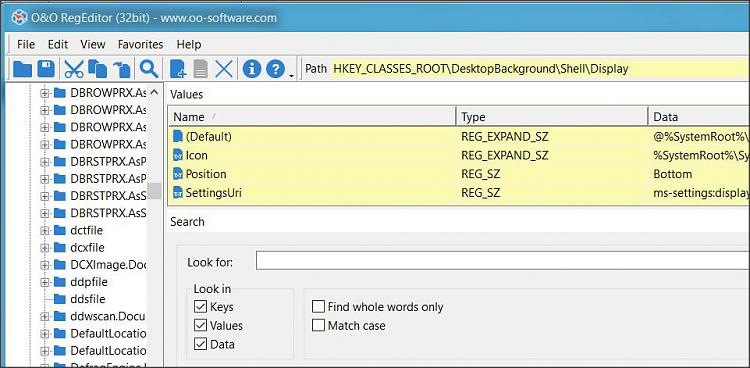Click the Bottom data cell
750x368 pixels.
pyautogui.click(x=673, y=174)
